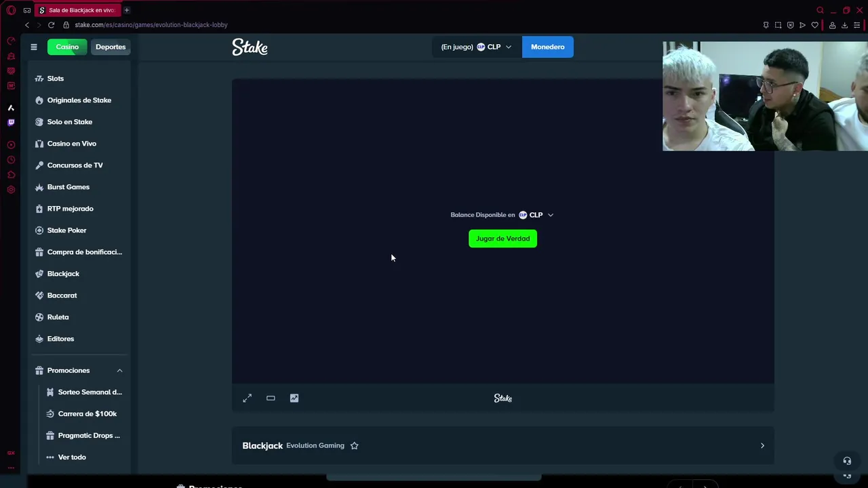Open ad blocker shield icon
The image size is (868, 488).
[x=790, y=25]
